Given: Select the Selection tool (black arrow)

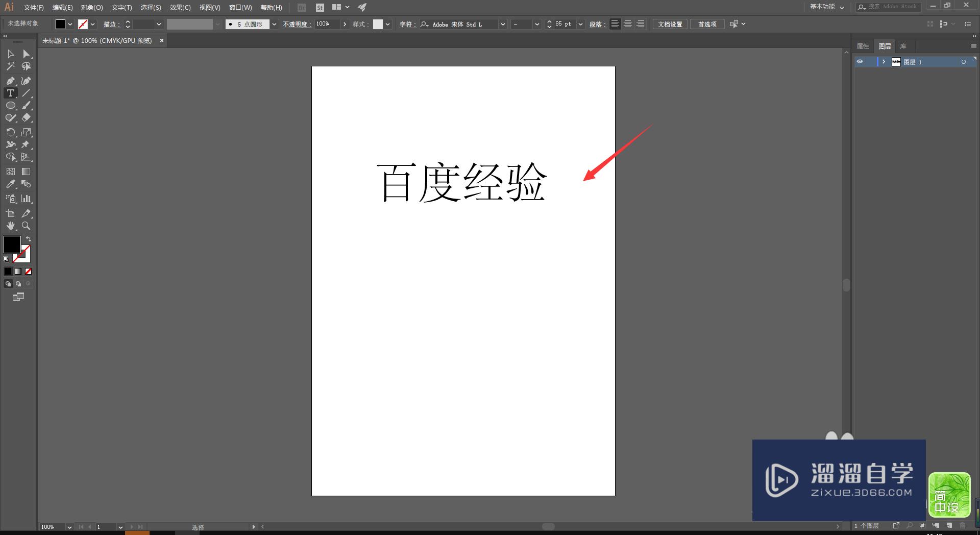Looking at the screenshot, I should 10,54.
